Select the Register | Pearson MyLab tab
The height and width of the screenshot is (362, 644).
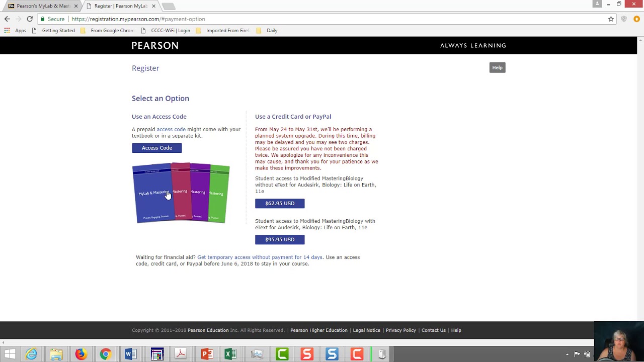120,6
